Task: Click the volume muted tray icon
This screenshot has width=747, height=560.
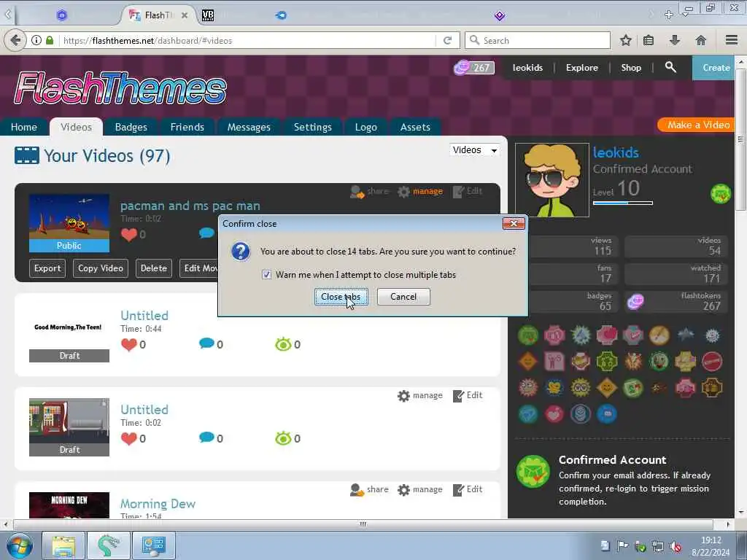Action: [x=676, y=547]
